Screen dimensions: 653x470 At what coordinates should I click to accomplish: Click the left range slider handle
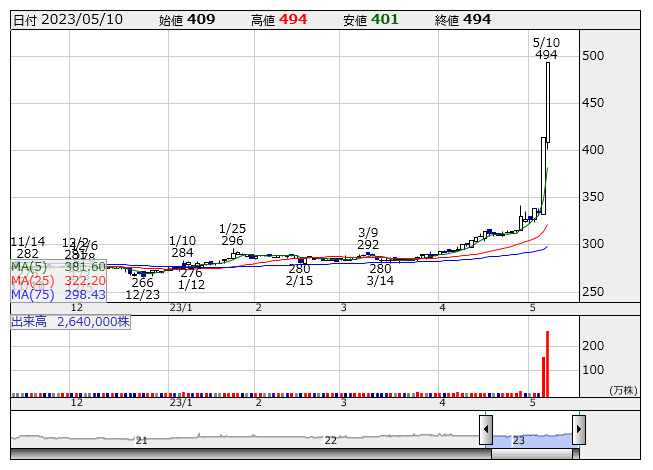click(x=486, y=430)
